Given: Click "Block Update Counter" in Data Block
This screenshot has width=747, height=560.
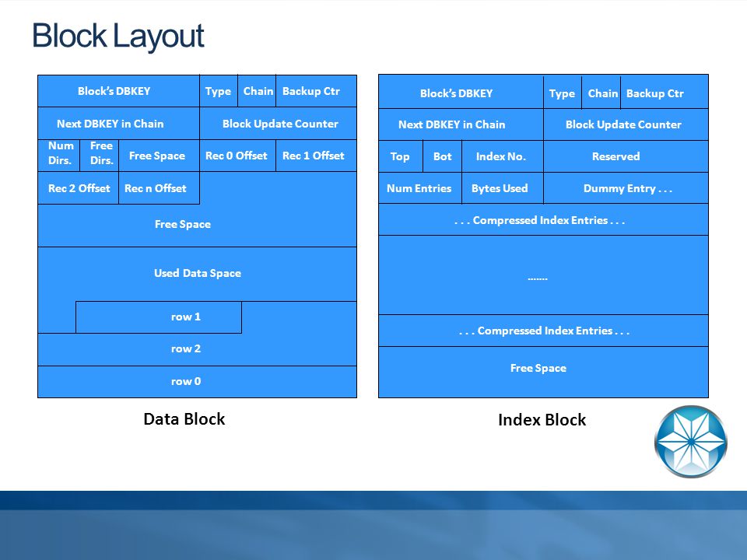Looking at the screenshot, I should pos(279,124).
